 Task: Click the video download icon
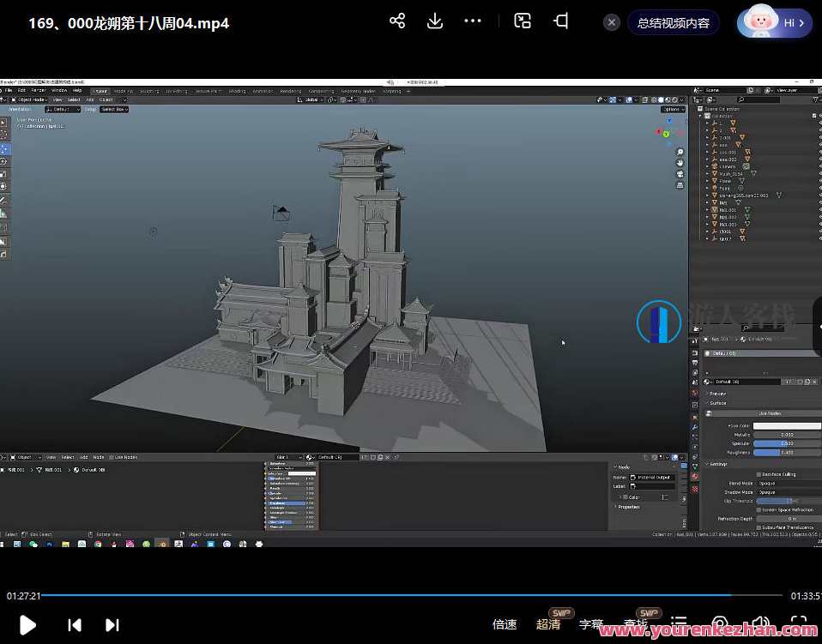point(434,21)
